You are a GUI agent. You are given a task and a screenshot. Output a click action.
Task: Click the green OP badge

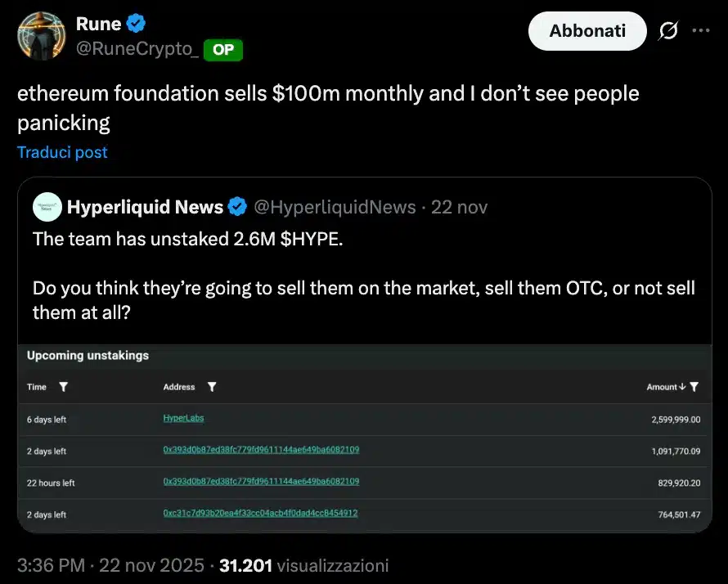tap(222, 50)
